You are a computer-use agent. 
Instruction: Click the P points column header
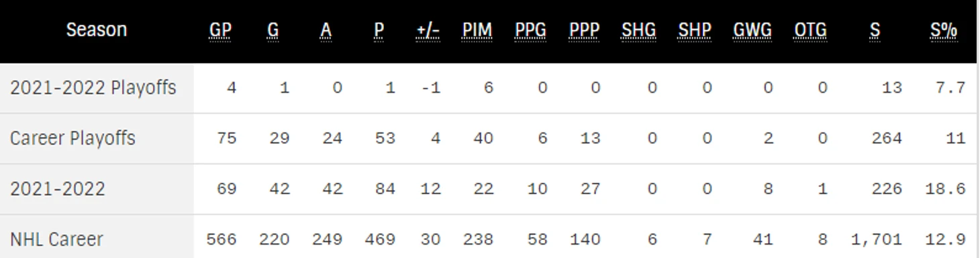[379, 30]
